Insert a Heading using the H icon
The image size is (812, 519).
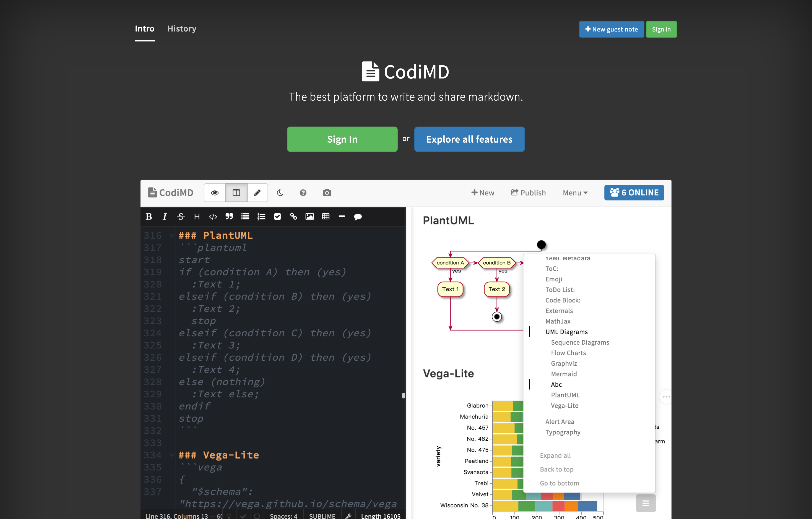click(197, 217)
